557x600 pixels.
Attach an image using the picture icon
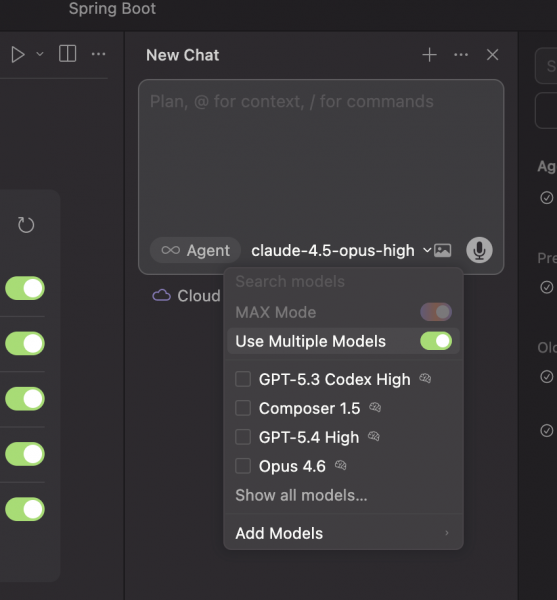coord(443,251)
